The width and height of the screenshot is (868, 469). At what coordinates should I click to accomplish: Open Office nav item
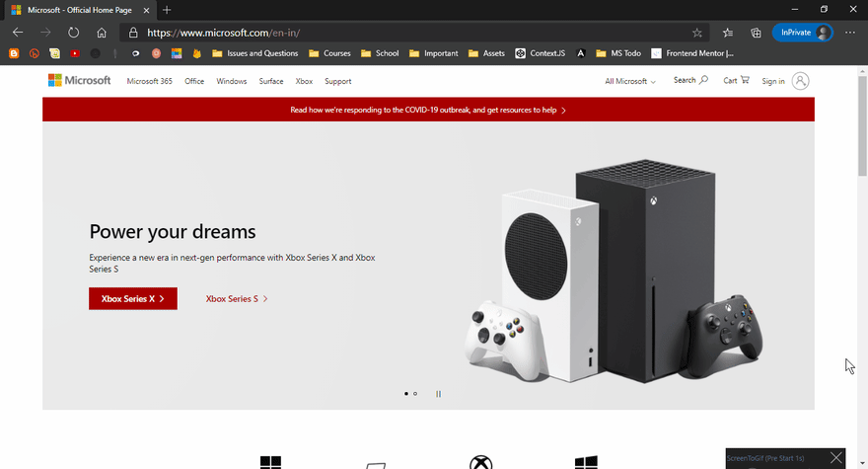(194, 81)
